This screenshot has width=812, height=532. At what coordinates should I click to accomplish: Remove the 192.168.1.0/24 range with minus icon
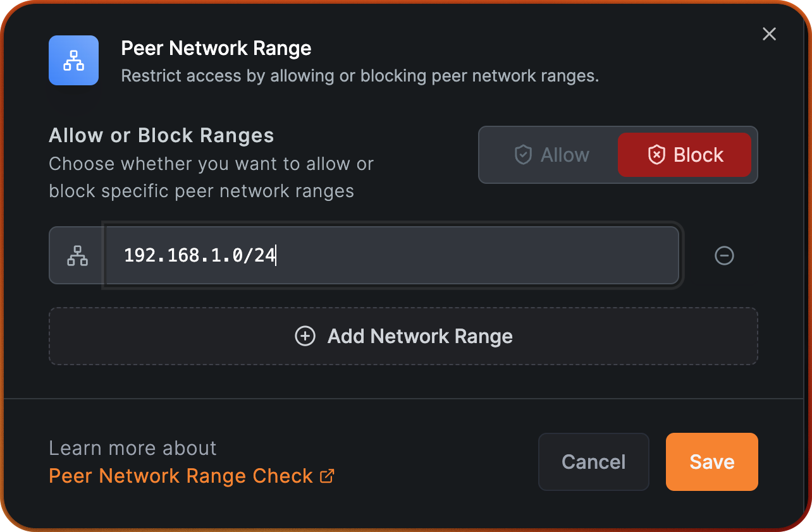(x=724, y=255)
